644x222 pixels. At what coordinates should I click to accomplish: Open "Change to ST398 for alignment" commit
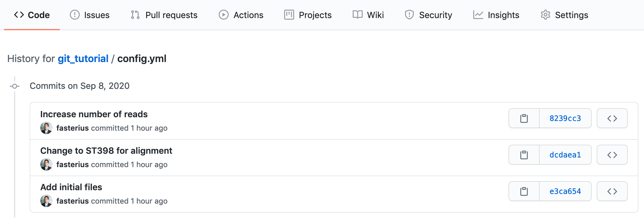click(x=106, y=151)
